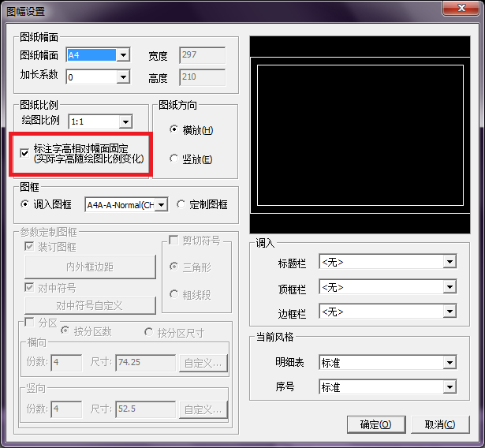Expand the 明细表 style dropdown
Screen dimensions: 485x448
click(450, 362)
